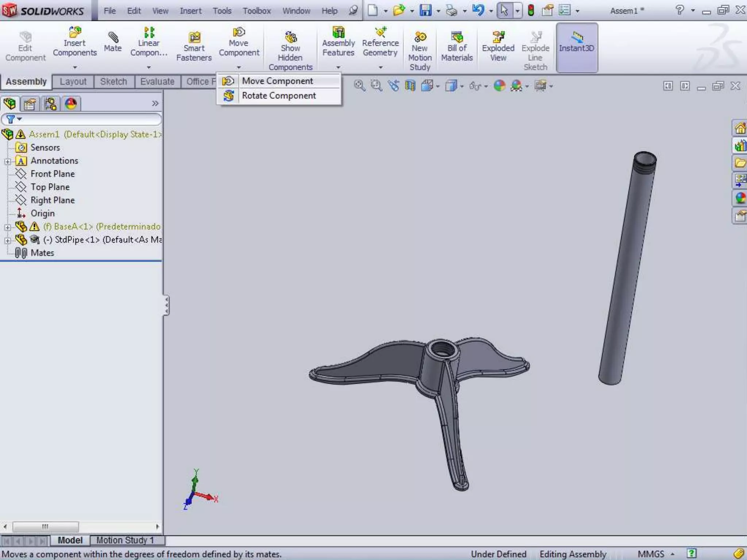Open the PropertyManager tab icon
747x560 pixels.
[30, 104]
